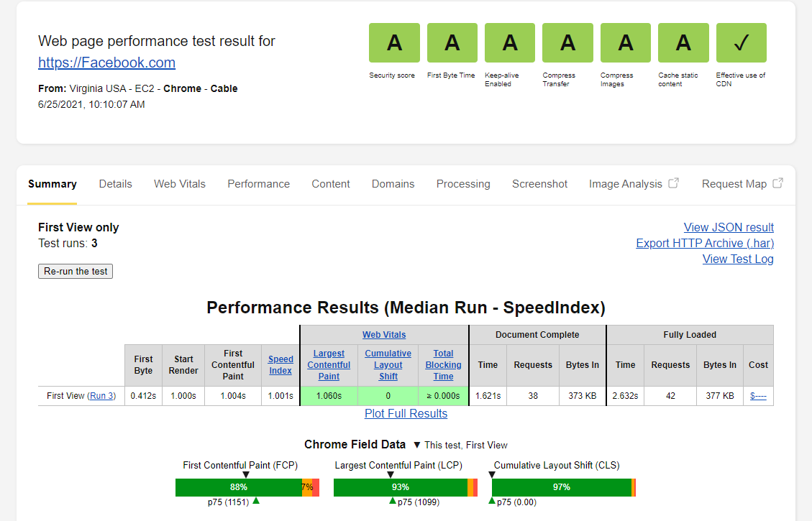
Task: Click the $---- cost link
Action: click(758, 396)
